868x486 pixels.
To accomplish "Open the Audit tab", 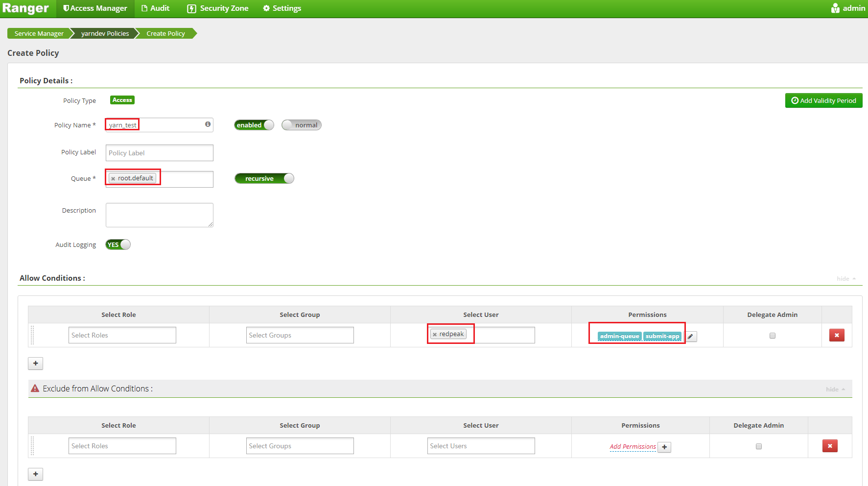I will tap(155, 8).
